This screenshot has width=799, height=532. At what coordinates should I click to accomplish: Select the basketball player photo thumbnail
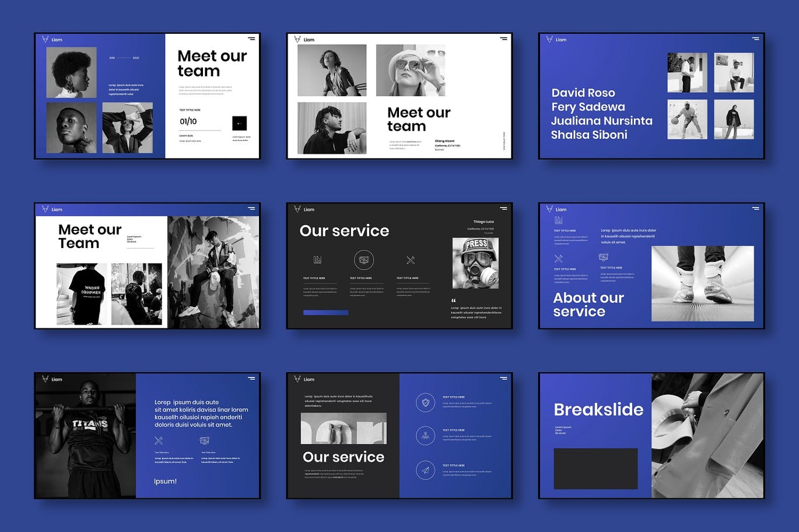tap(687, 119)
